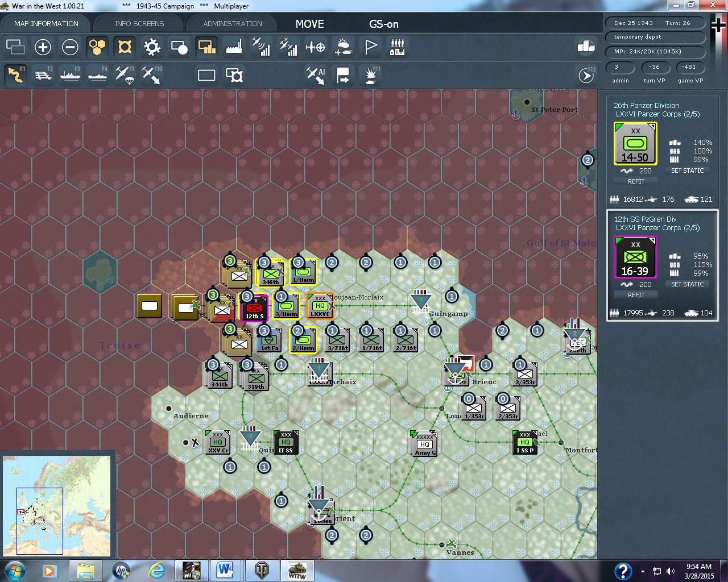The width and height of the screenshot is (728, 582).
Task: Select the 346th division counter on map
Action: [x=271, y=273]
